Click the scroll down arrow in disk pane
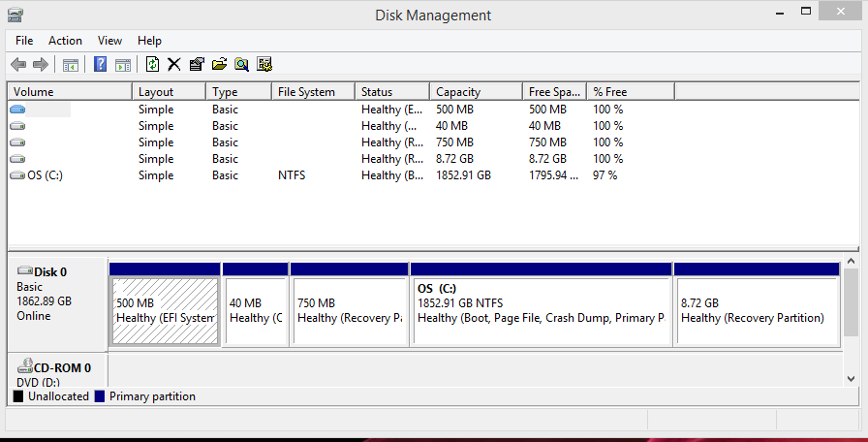This screenshot has width=868, height=442. (851, 379)
